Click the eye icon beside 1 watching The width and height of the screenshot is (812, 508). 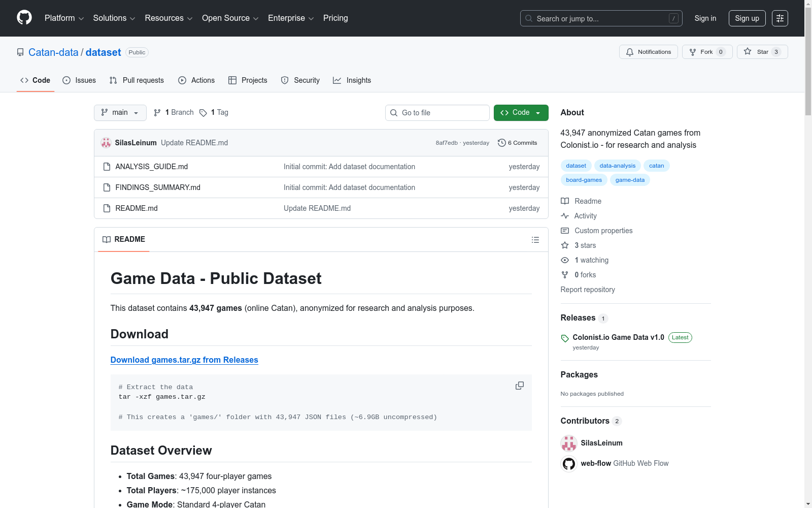point(565,260)
